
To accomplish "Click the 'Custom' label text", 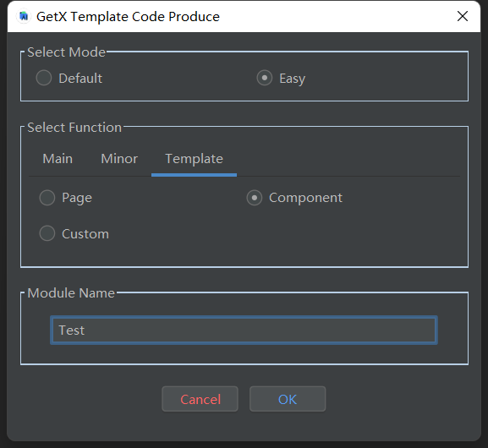I will coord(85,234).
